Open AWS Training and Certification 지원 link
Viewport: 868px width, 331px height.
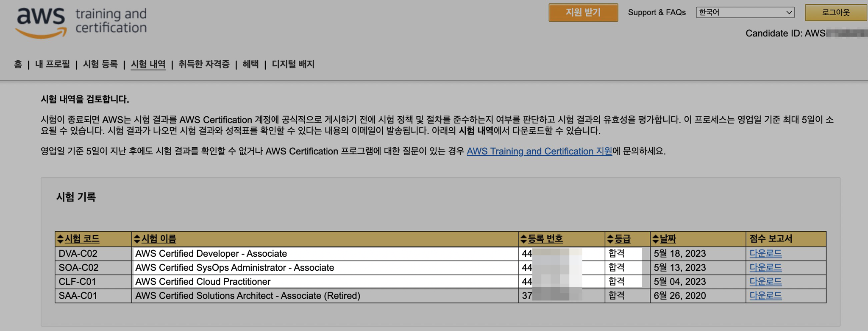click(539, 151)
